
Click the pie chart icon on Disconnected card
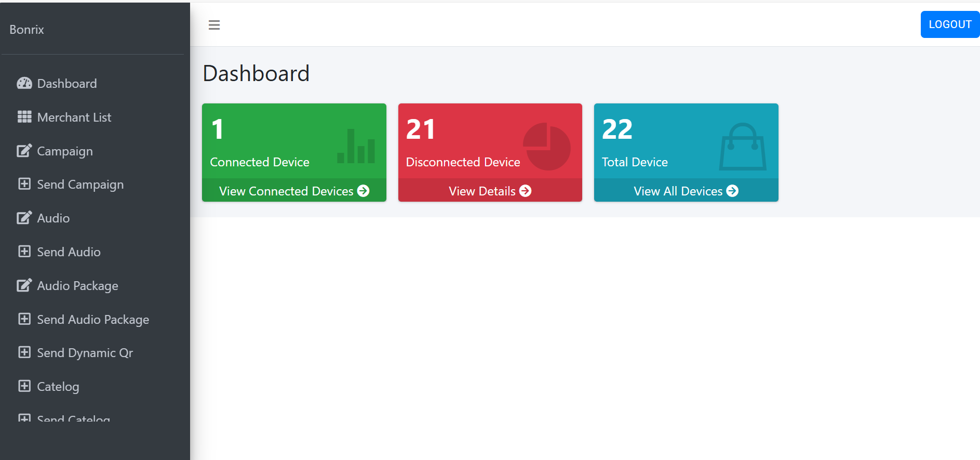(x=546, y=147)
